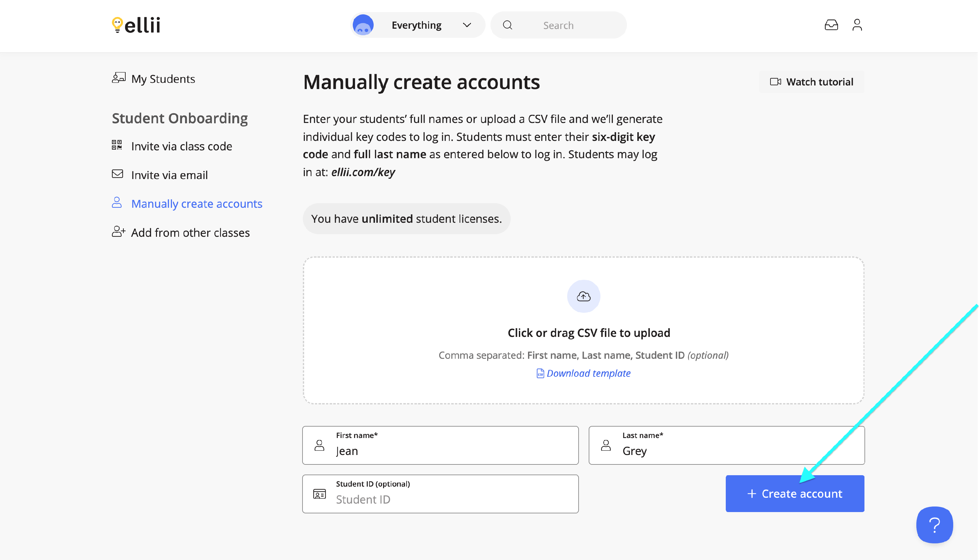This screenshot has width=979, height=560.
Task: Click the QR code class code icon
Action: pyautogui.click(x=117, y=145)
